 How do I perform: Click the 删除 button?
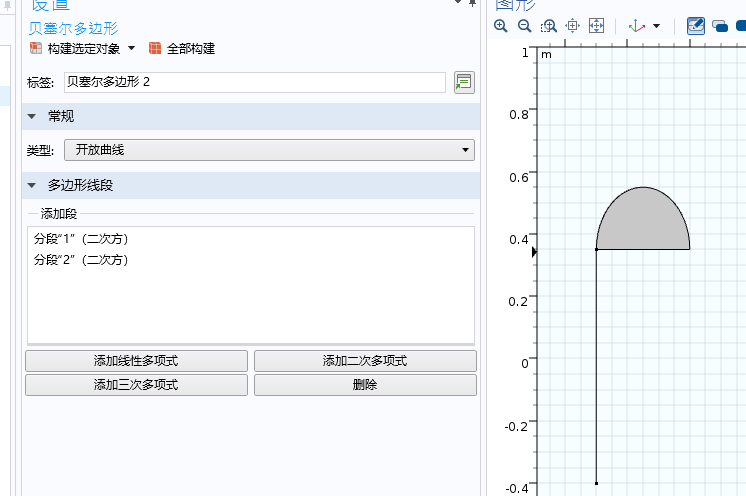(365, 385)
